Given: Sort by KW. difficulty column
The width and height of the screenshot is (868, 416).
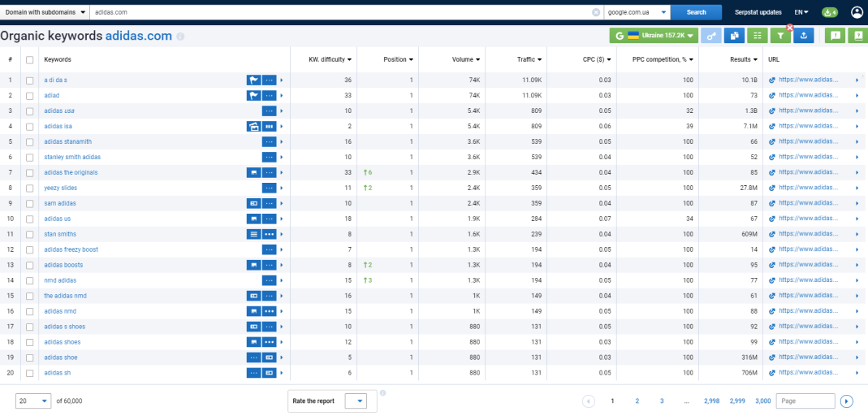Looking at the screenshot, I should coord(330,60).
